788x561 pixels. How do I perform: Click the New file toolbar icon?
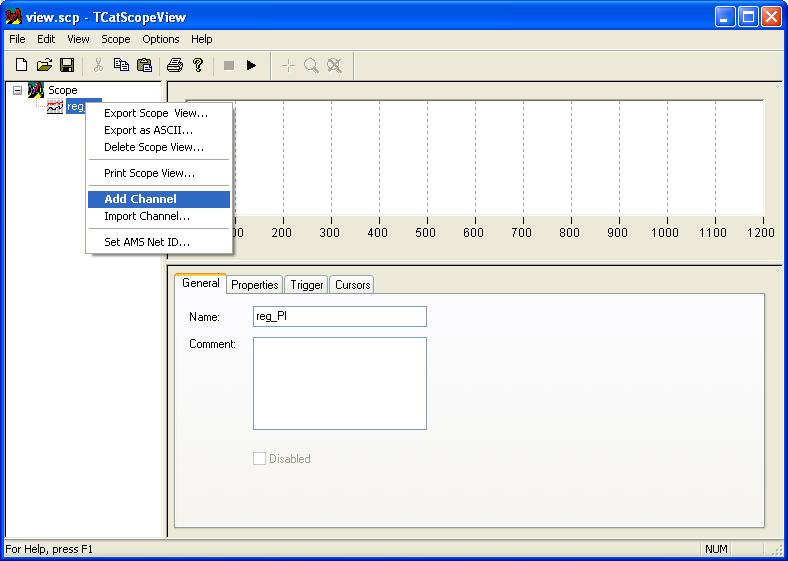coord(21,65)
